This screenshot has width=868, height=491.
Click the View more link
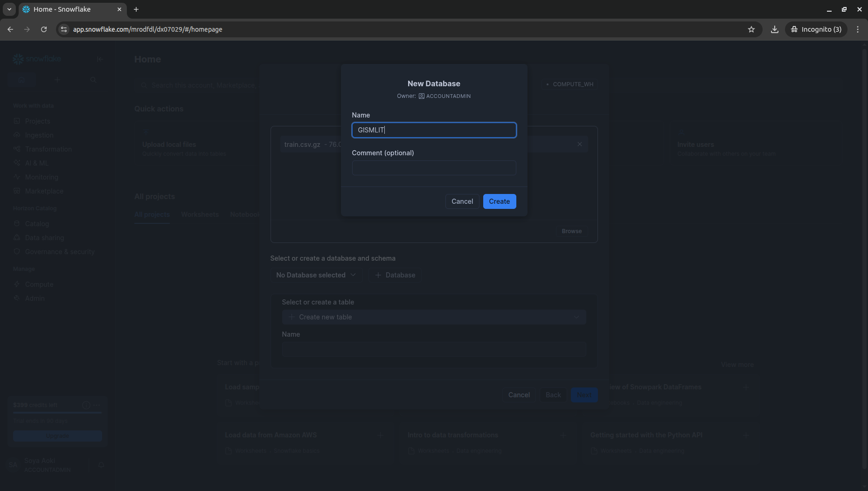[x=737, y=365]
